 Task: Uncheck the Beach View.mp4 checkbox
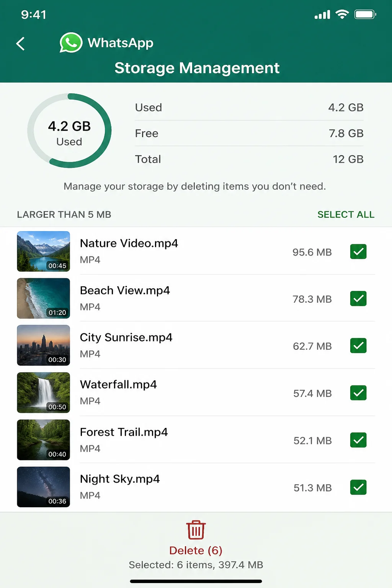click(x=358, y=299)
